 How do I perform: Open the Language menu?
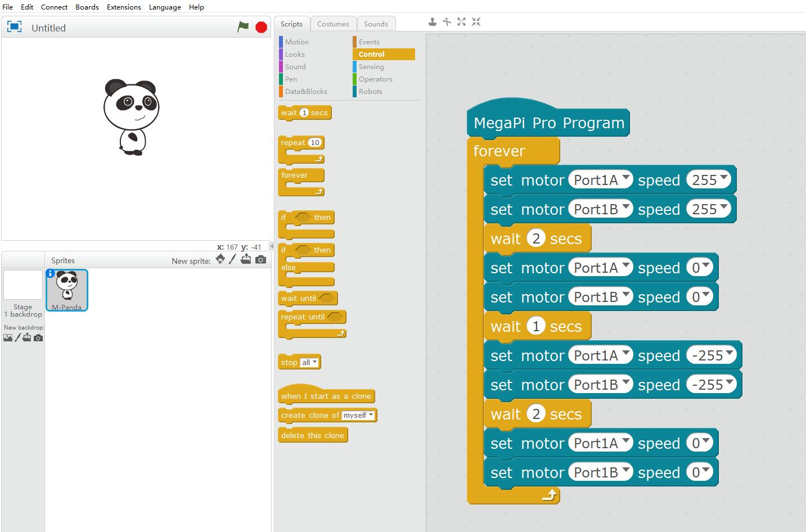coord(165,7)
